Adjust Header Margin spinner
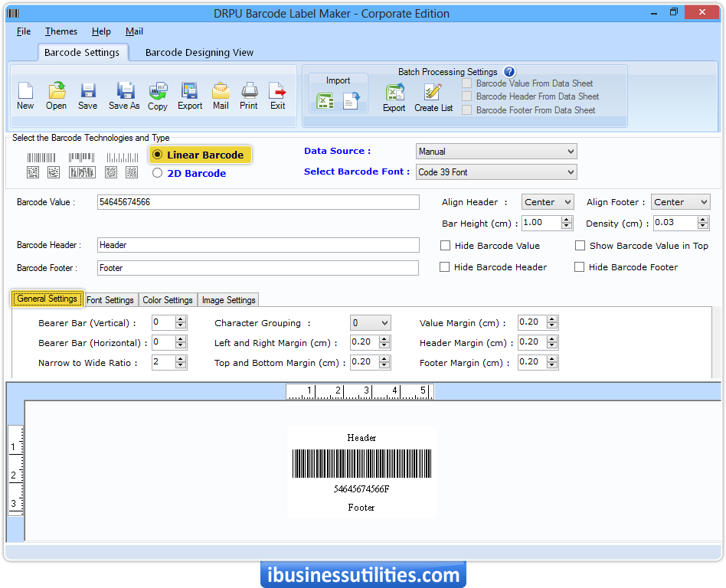Image resolution: width=726 pixels, height=588 pixels. [551, 342]
